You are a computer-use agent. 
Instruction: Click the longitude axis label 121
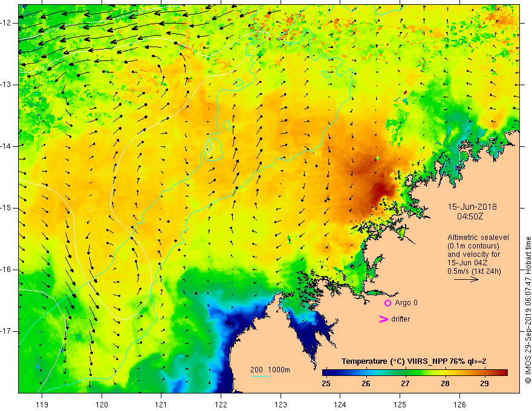coord(161,404)
